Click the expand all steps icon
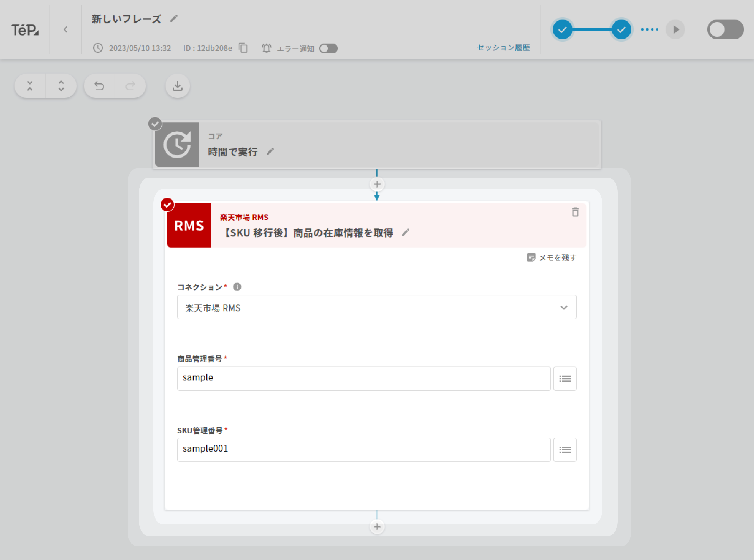The height and width of the screenshot is (560, 754). (x=61, y=86)
